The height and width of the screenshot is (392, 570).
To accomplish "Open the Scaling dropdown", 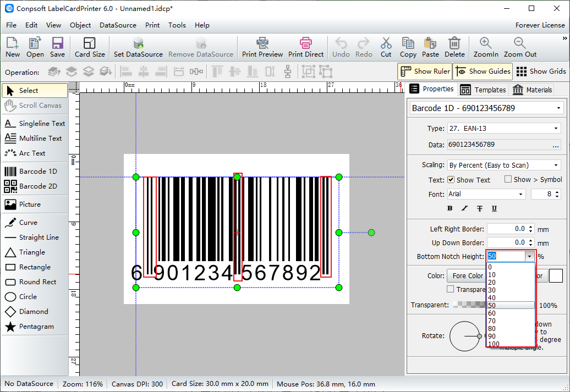I will point(556,165).
